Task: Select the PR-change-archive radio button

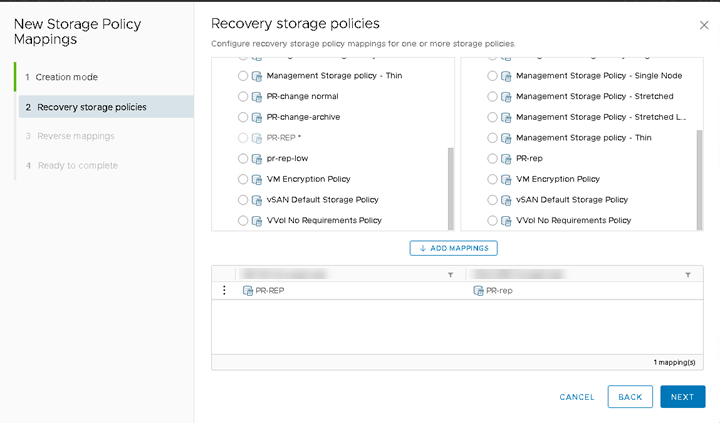Action: [x=243, y=117]
